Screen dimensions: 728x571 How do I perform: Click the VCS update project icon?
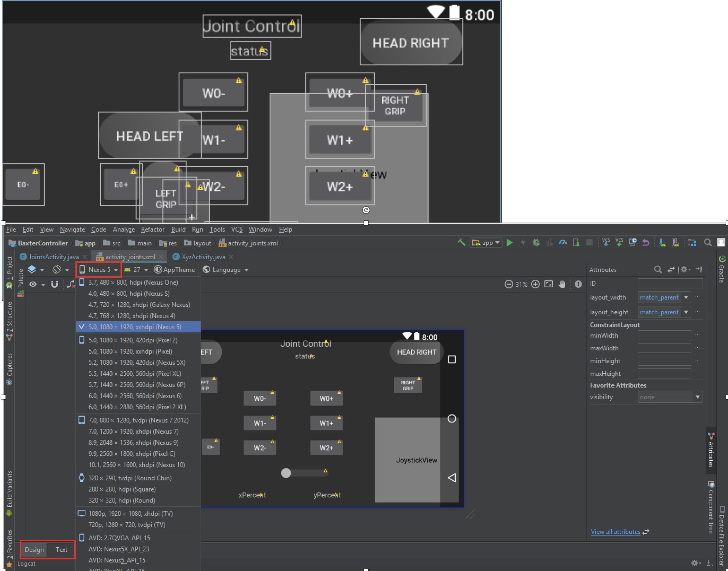pos(606,242)
